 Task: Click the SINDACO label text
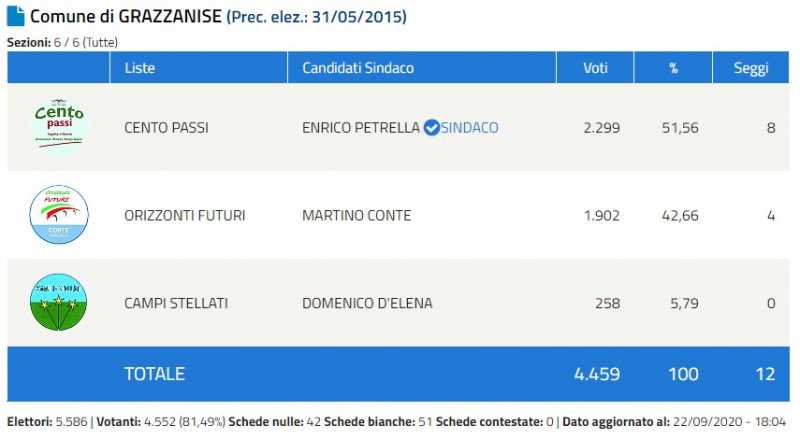[470, 128]
